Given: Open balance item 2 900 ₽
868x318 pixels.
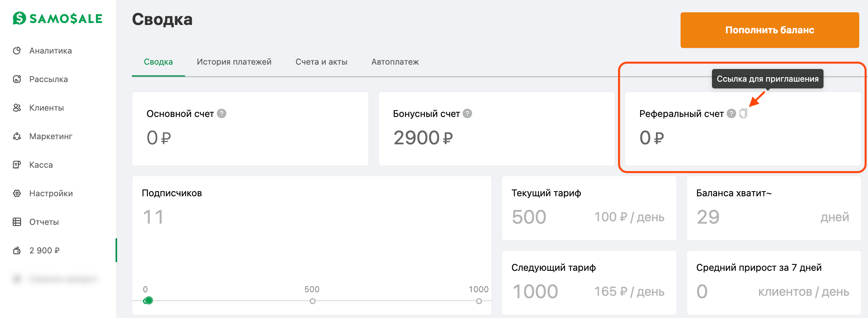Looking at the screenshot, I should (x=44, y=251).
